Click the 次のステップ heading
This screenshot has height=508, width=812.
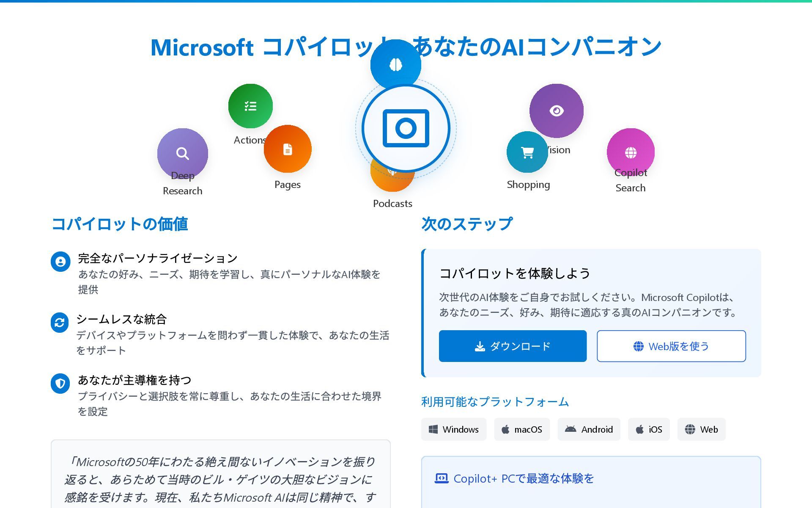coord(467,224)
